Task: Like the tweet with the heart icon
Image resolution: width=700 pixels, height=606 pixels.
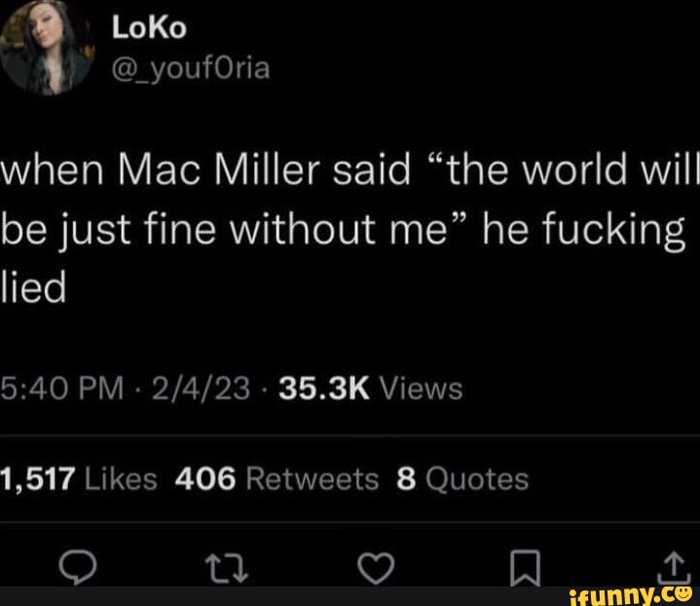Action: tap(376, 568)
